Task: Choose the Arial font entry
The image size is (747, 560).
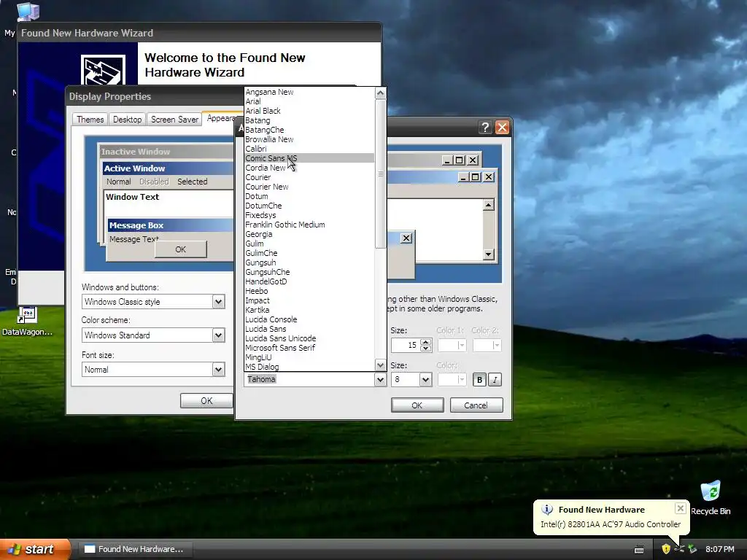Action: point(309,101)
